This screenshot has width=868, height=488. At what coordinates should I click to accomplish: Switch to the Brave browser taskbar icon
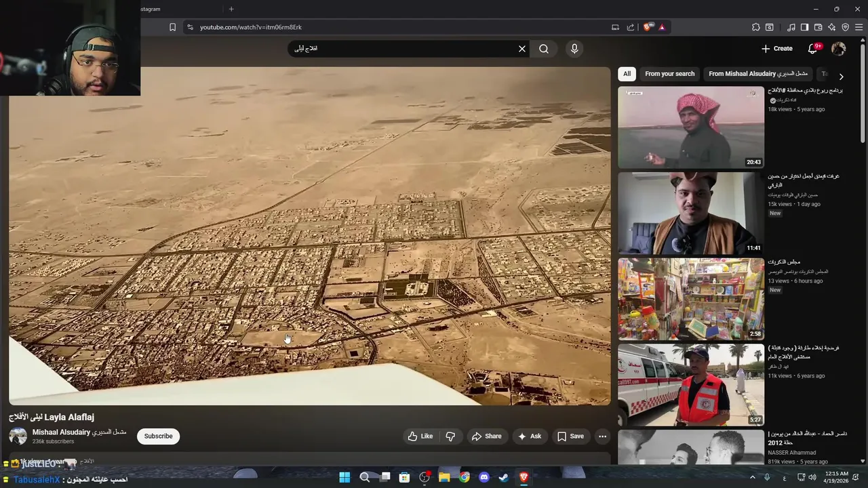524,477
